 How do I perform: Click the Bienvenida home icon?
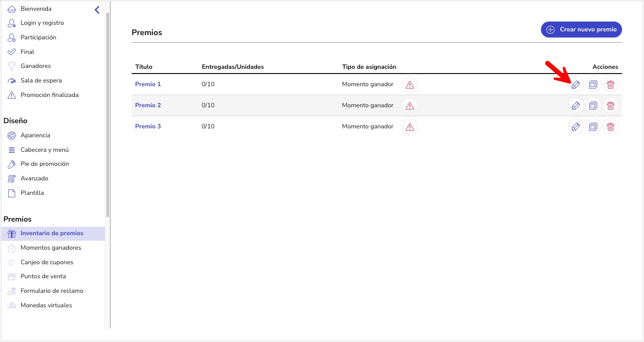click(x=12, y=9)
